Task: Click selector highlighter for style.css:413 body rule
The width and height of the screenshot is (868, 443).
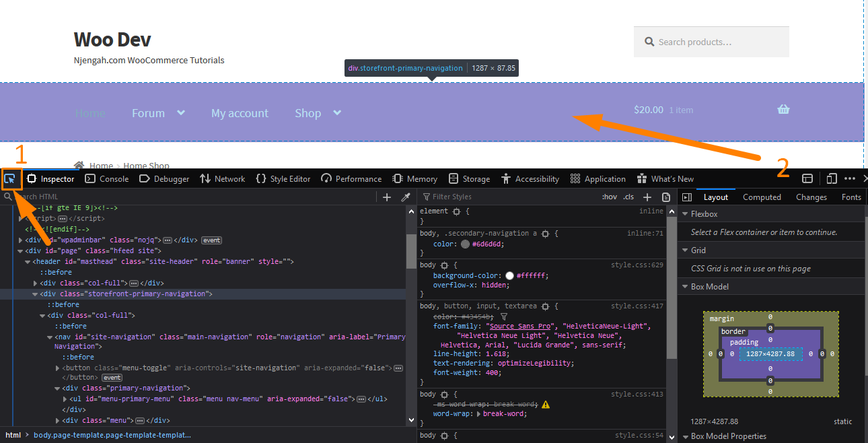Action: [x=444, y=395]
